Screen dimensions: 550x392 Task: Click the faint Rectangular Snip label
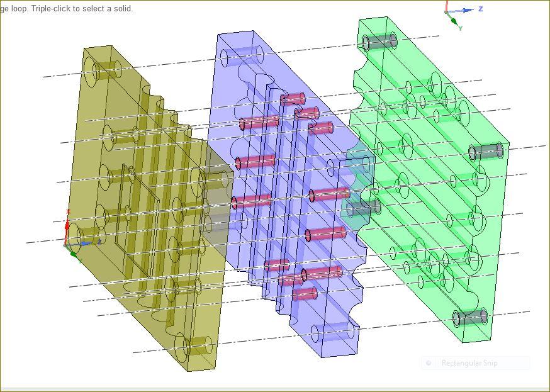(x=469, y=363)
